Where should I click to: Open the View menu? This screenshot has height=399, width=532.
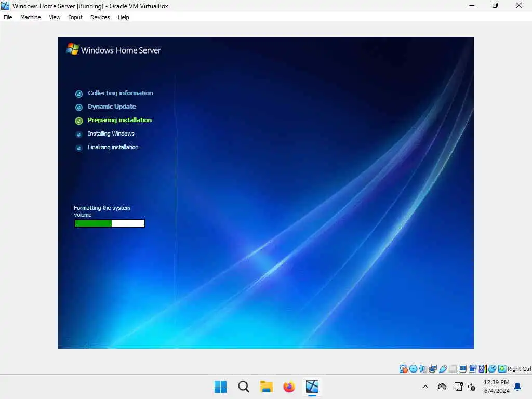click(55, 17)
